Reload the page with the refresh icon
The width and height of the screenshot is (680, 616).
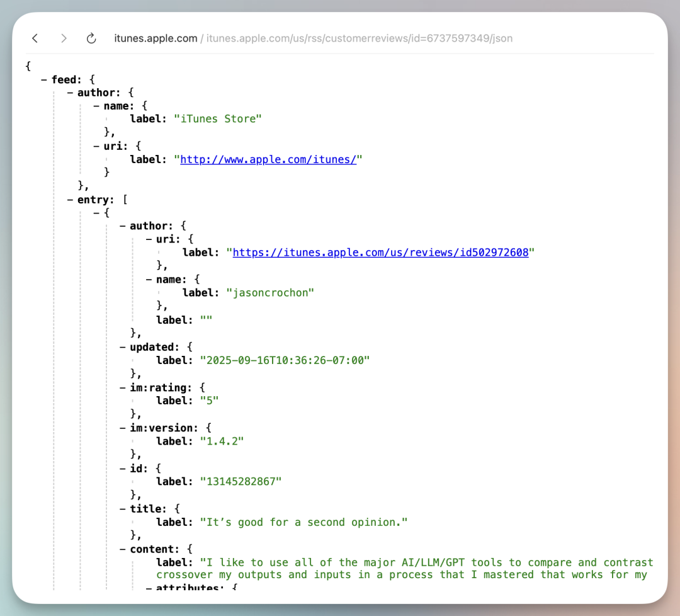pos(91,38)
